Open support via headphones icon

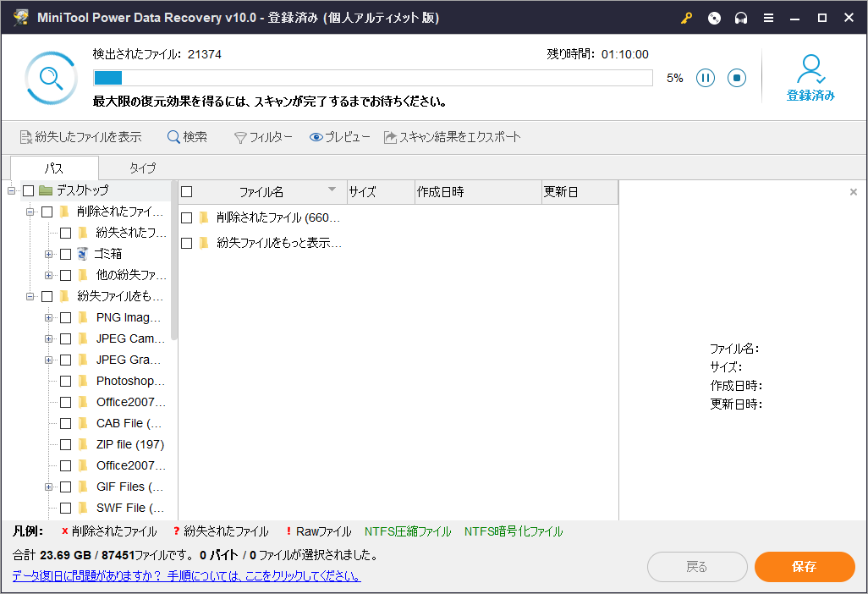[x=741, y=18]
